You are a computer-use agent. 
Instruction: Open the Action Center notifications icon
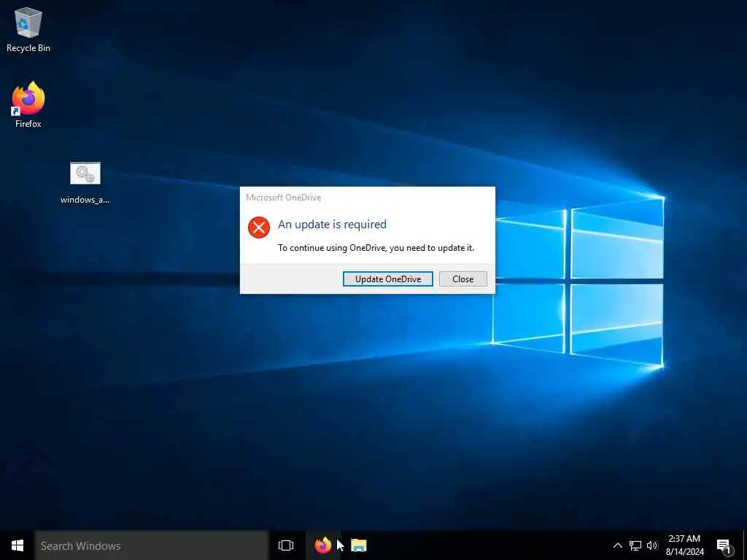tap(724, 546)
